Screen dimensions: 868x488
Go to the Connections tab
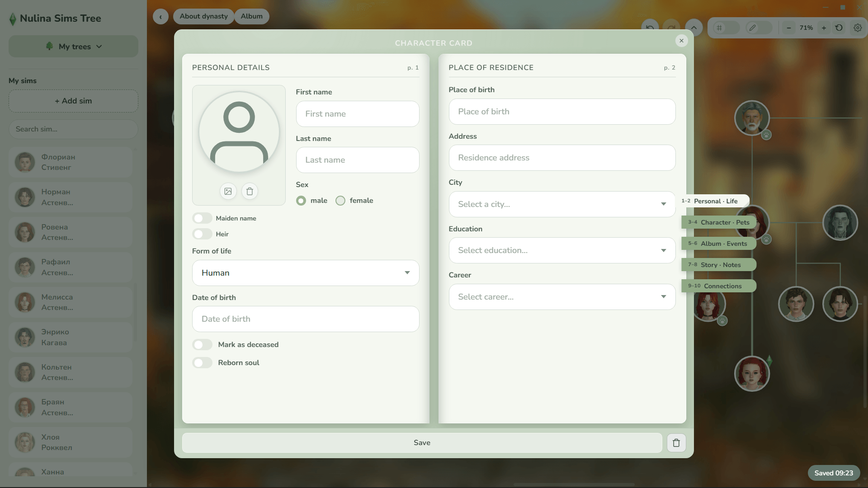coord(719,286)
